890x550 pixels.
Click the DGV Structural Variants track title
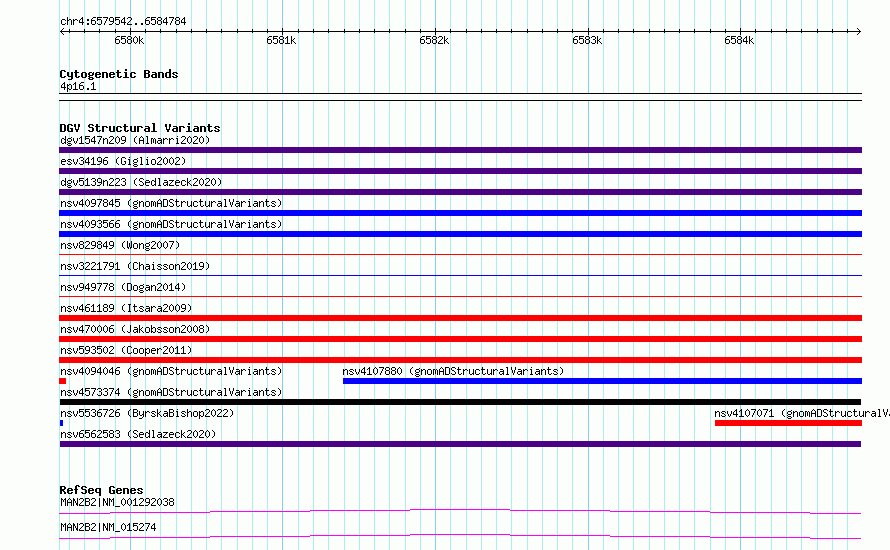(140, 128)
